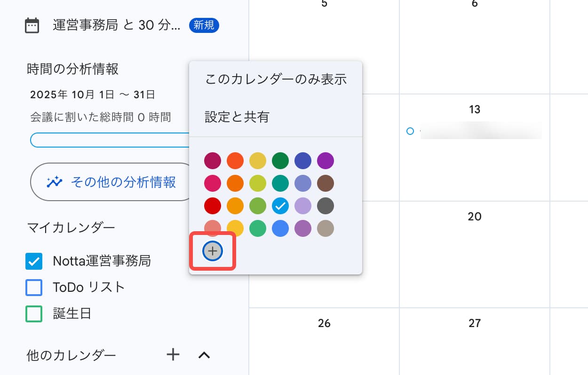
Task: Select the Graphite gray color swatch
Action: [326, 206]
